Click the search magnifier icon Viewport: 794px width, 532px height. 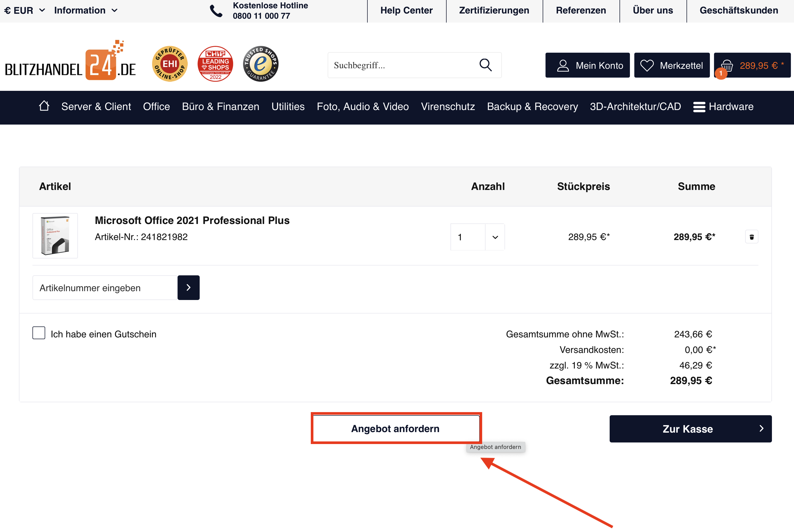point(486,65)
